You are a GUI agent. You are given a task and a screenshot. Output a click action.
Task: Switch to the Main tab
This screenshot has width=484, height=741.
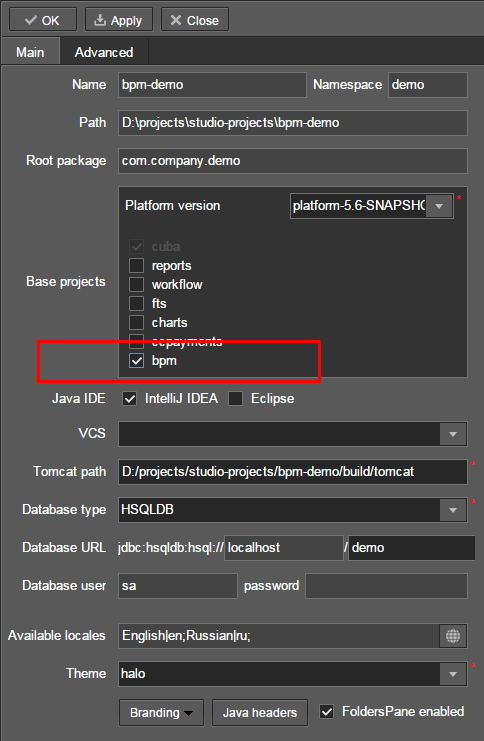click(x=30, y=52)
